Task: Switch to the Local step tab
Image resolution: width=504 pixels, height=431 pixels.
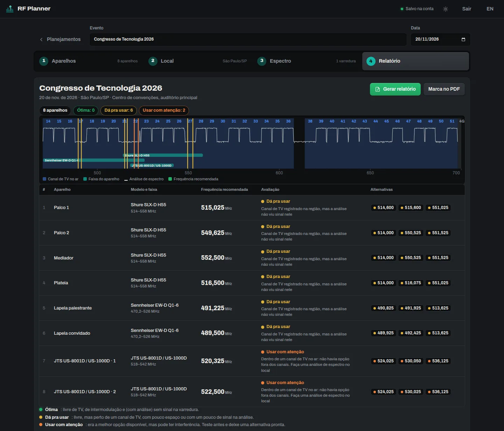Action: point(198,61)
